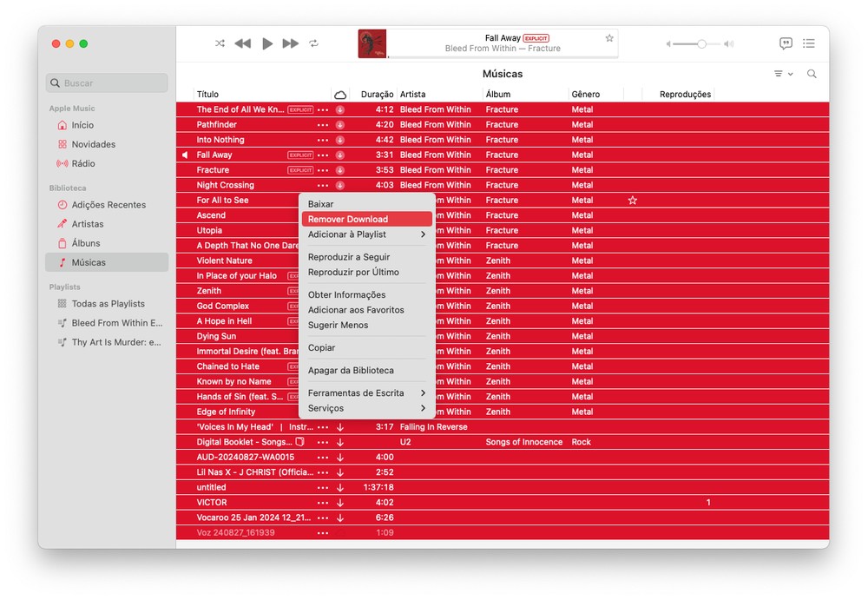Image resolution: width=868 pixels, height=600 pixels.
Task: Toggle repeat mode
Action: [314, 43]
